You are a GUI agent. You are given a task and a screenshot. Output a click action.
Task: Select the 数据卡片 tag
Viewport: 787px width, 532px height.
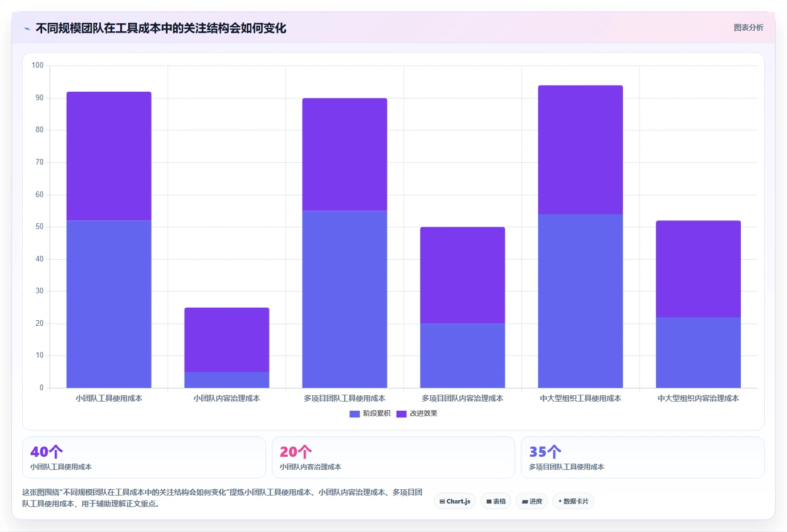pyautogui.click(x=573, y=501)
